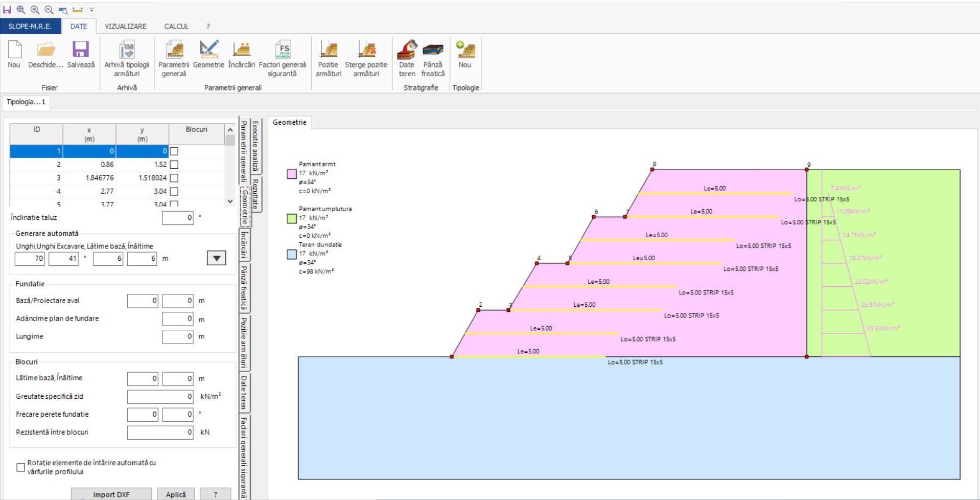Check the Blocuri checkbox in row 1
980x500 pixels.
coord(174,151)
